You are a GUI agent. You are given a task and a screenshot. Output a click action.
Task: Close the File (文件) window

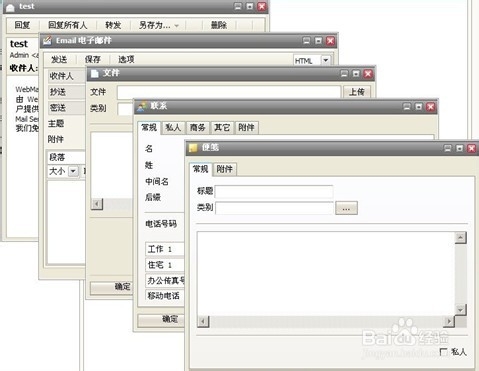point(368,74)
